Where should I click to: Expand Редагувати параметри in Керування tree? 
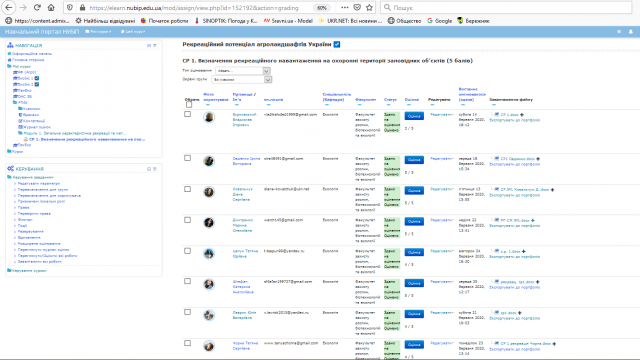(x=38, y=183)
